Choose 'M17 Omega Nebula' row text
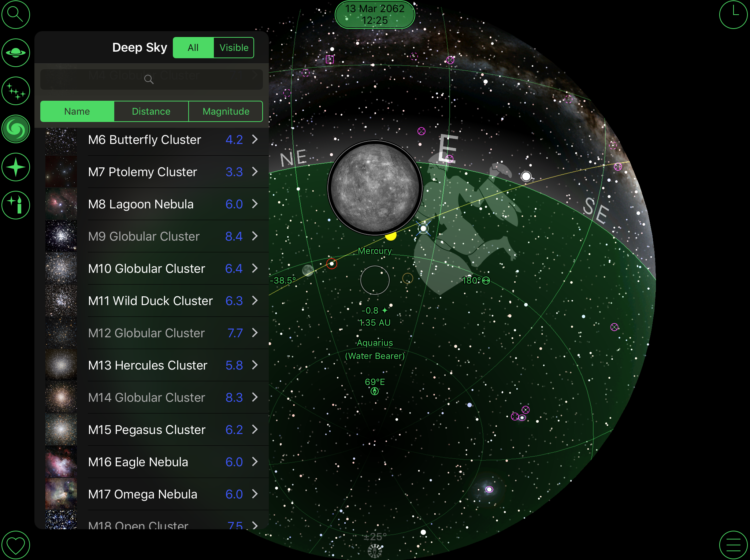The image size is (750, 560). tap(143, 494)
